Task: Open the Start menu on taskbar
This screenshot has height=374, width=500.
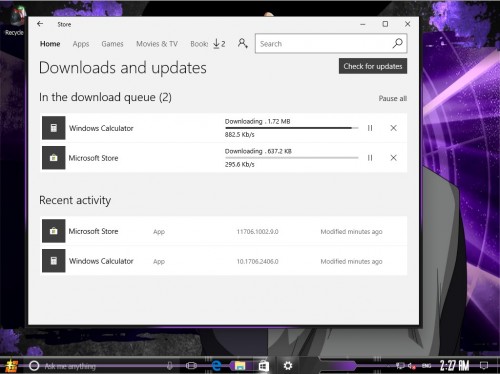Action: point(11,366)
